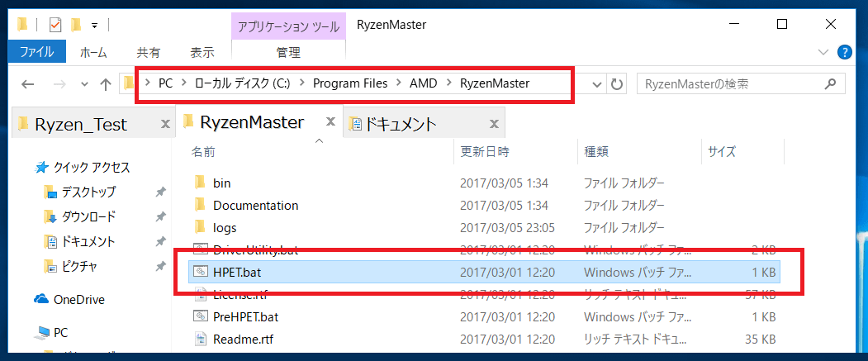Click the PreHPET.bat batch file icon
The image size is (868, 361).
(200, 316)
